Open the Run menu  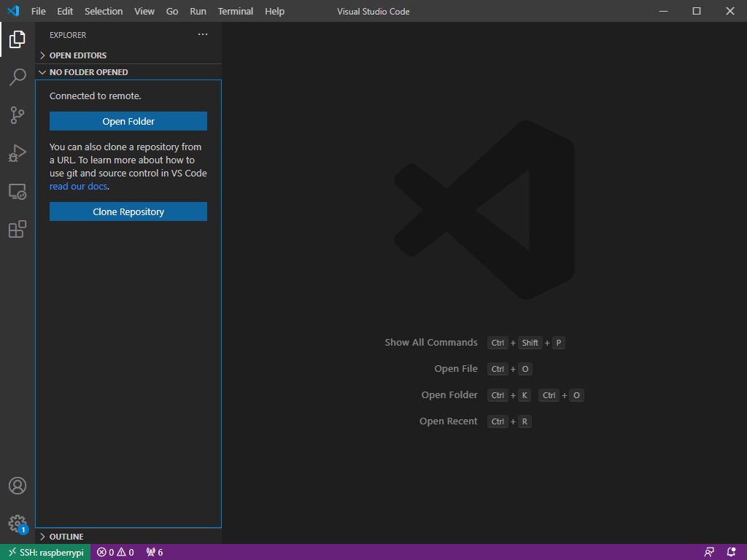(x=198, y=11)
